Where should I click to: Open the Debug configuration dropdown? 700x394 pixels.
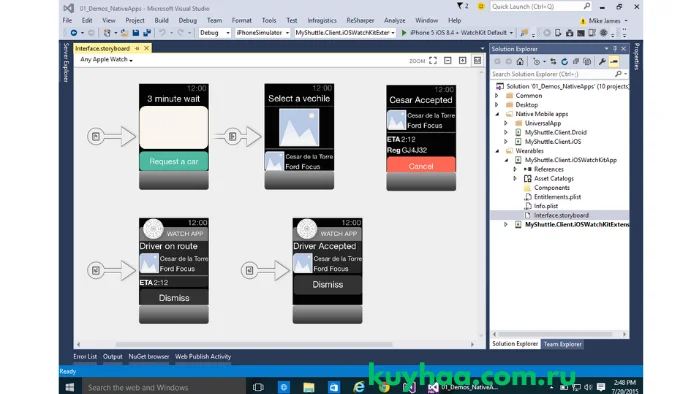[214, 33]
